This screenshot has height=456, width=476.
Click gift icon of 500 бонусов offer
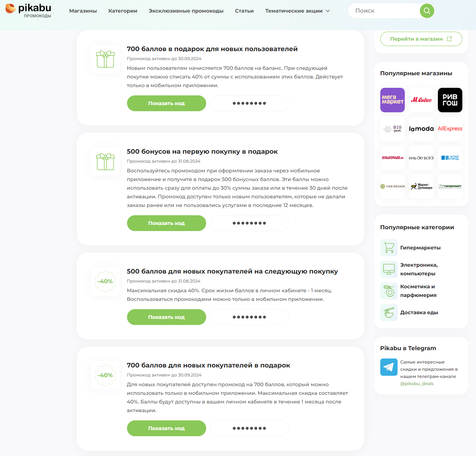click(x=105, y=162)
